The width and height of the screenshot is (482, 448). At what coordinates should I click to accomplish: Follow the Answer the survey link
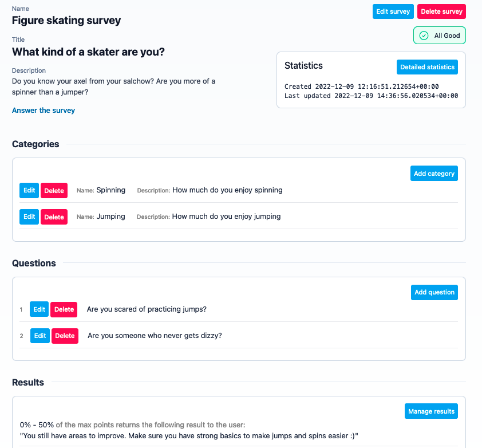tap(43, 110)
